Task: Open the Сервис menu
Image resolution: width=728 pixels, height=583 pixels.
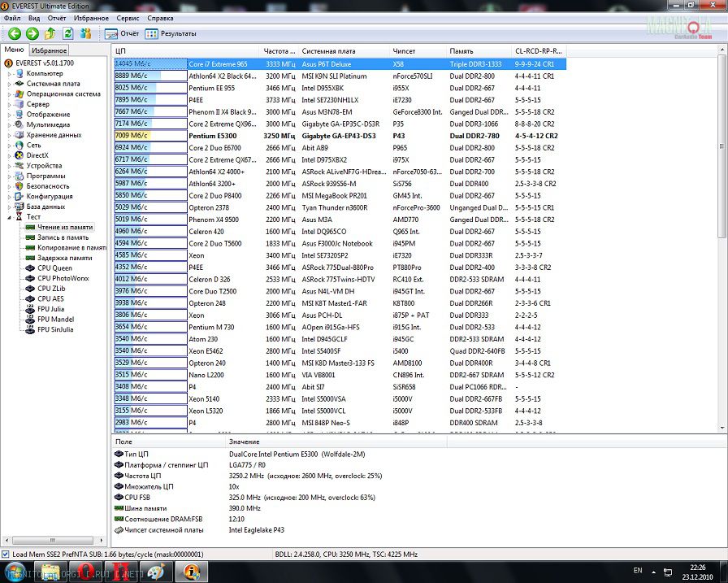Action: pyautogui.click(x=128, y=18)
